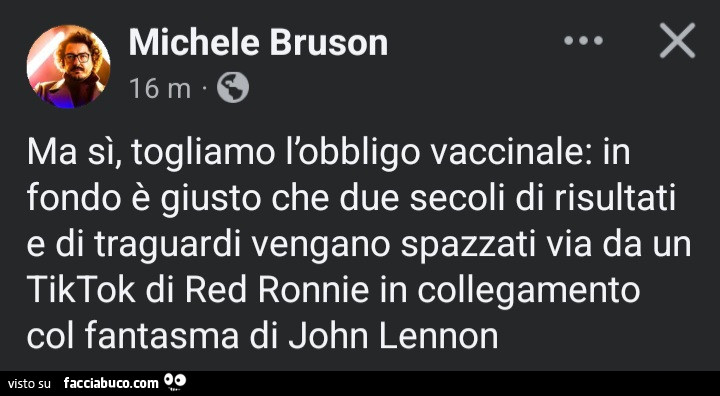The height and width of the screenshot is (396, 720).
Task: Click "Ma sì" at the post start
Action: click(x=73, y=155)
